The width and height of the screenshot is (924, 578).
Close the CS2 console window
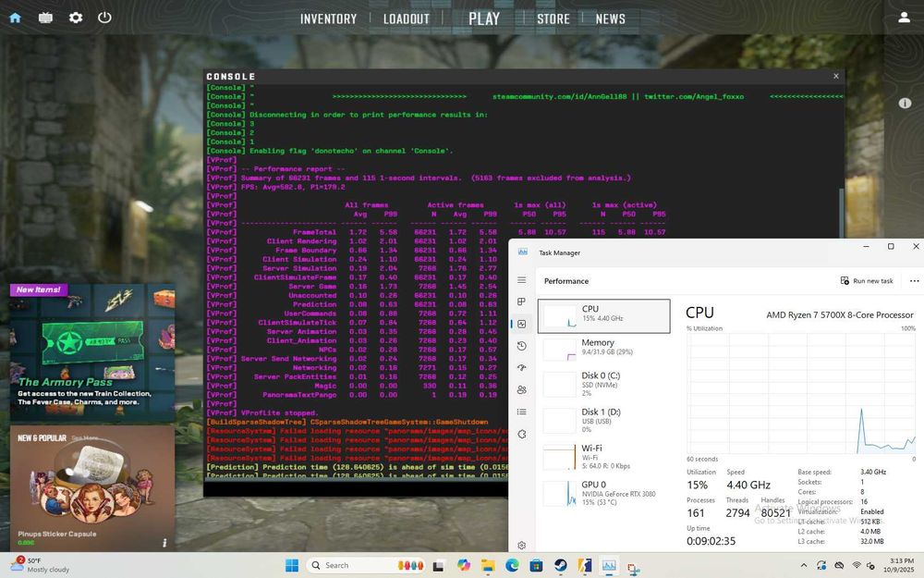pos(836,76)
